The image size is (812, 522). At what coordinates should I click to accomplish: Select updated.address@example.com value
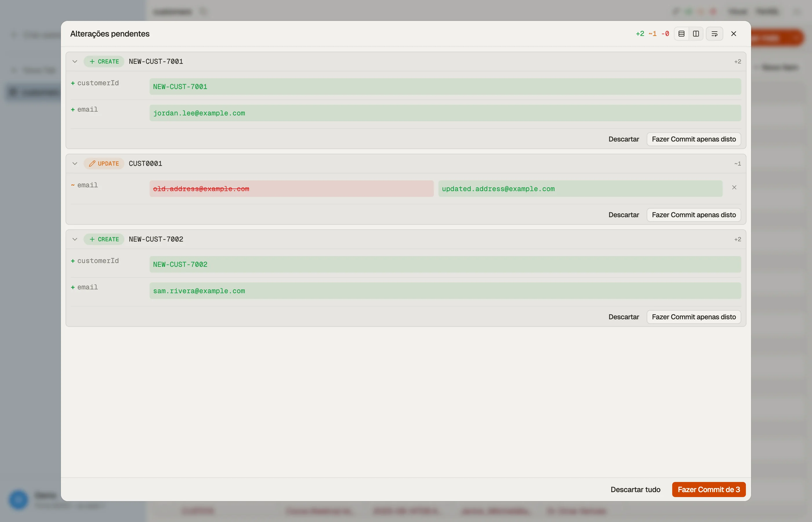580,188
